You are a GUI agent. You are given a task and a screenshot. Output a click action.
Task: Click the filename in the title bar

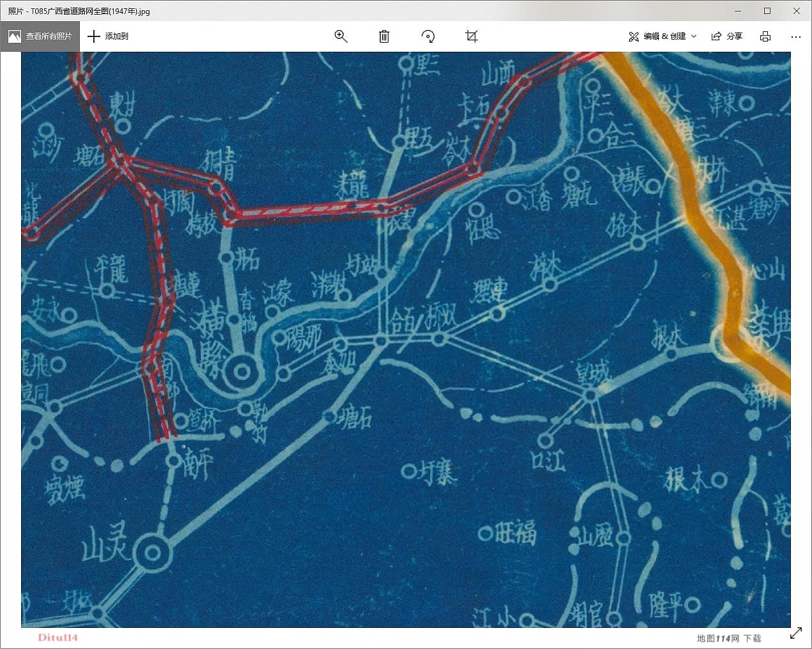coord(80,11)
